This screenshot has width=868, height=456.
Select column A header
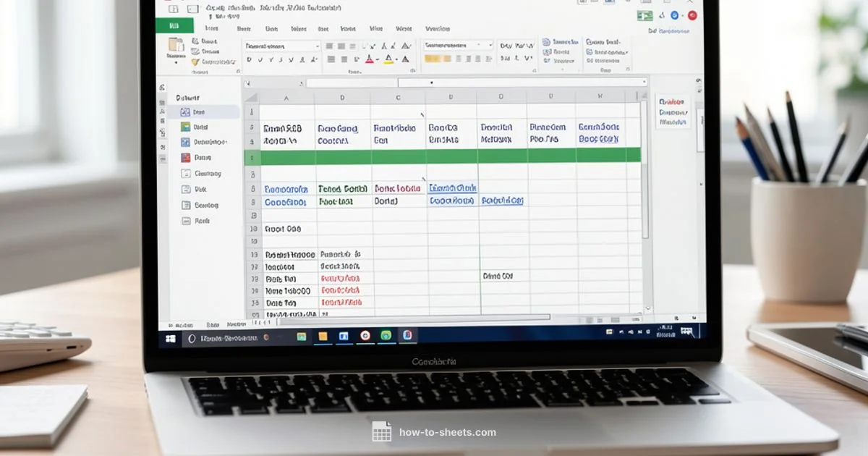point(286,98)
